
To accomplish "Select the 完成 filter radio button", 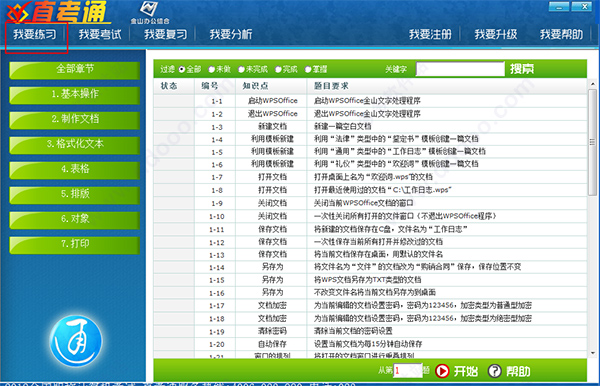I will pyautogui.click(x=278, y=69).
